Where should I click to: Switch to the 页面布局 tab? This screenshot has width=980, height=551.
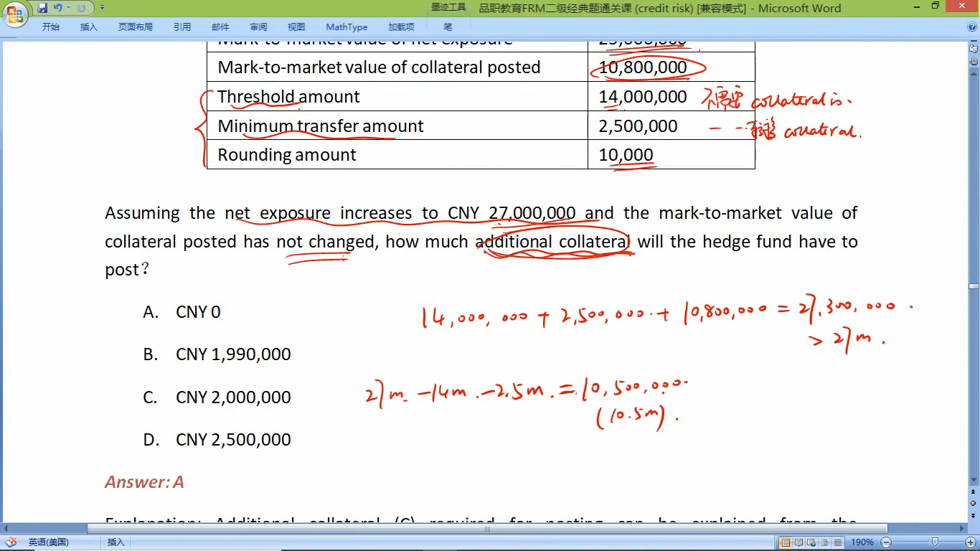click(x=136, y=27)
